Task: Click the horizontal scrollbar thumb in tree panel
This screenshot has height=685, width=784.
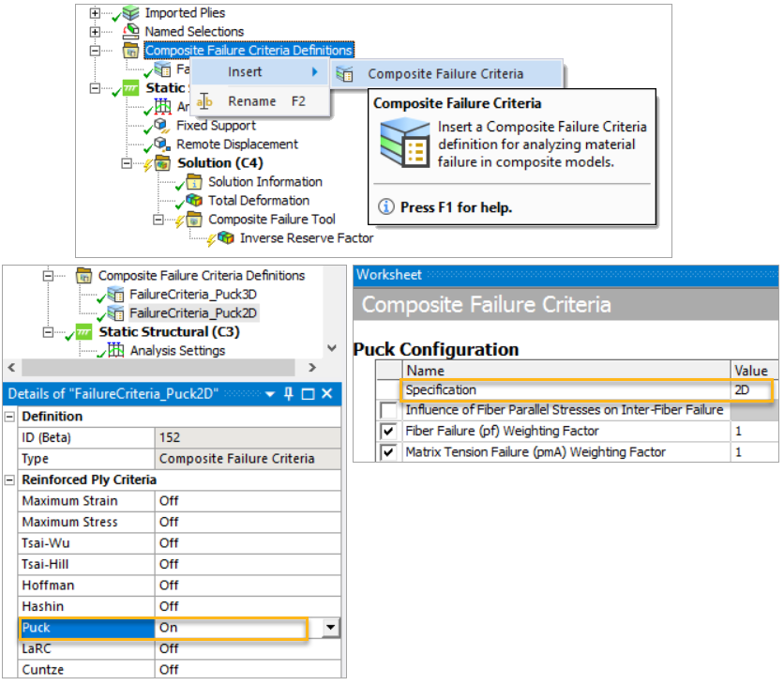Action: [x=158, y=368]
